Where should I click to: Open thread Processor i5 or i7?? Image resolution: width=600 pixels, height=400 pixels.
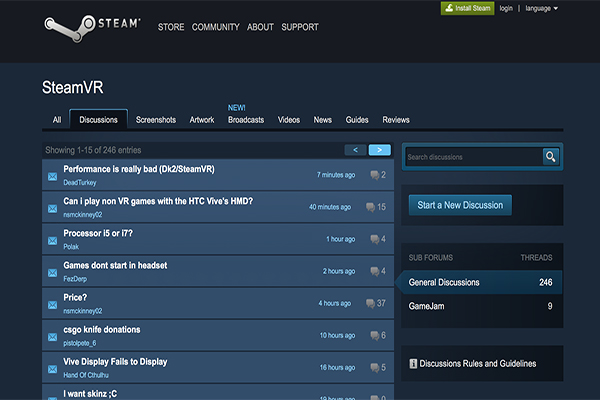pos(98,233)
